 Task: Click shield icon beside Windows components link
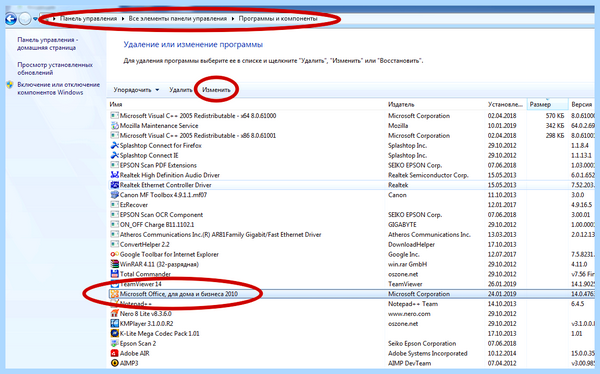(10, 85)
